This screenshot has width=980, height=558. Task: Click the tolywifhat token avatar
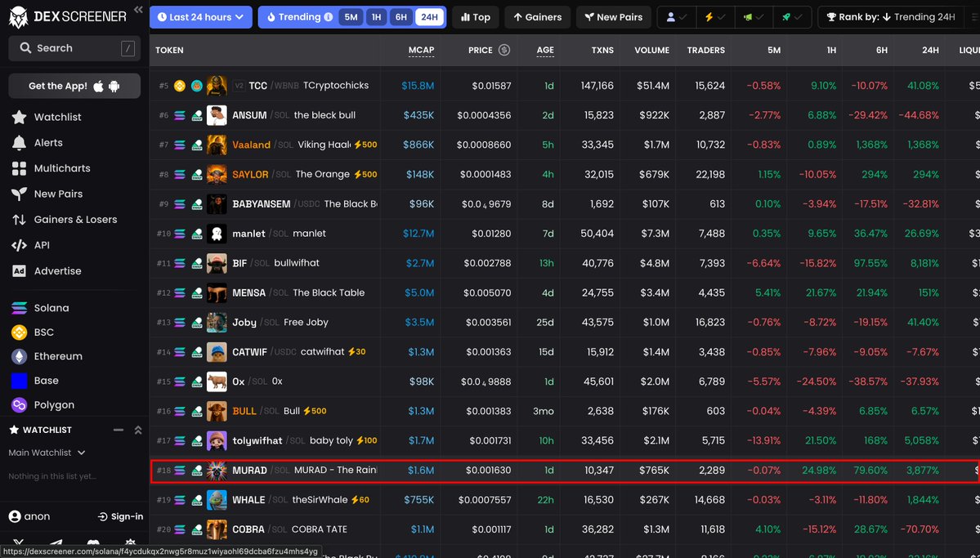click(217, 440)
